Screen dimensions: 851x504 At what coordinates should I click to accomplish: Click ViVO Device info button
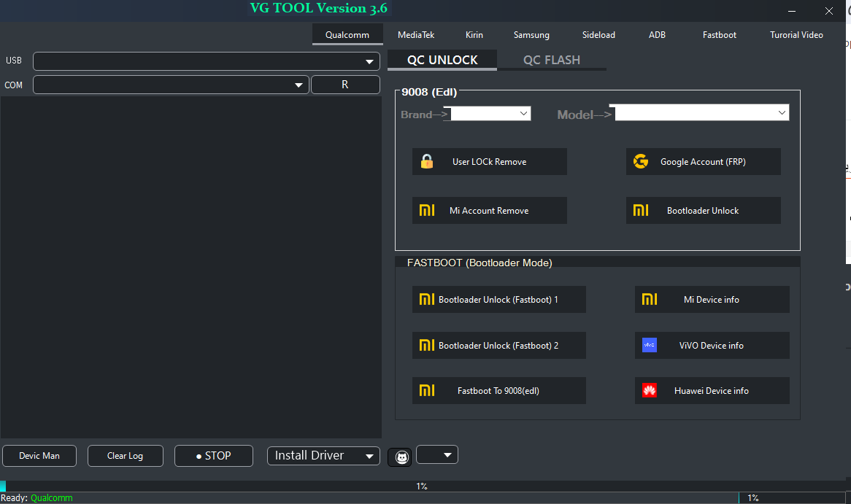pos(712,346)
